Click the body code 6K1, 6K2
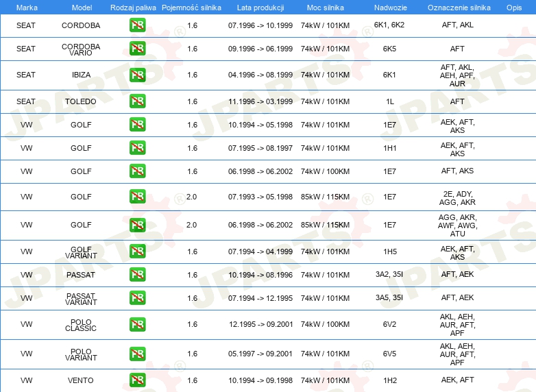 (389, 25)
